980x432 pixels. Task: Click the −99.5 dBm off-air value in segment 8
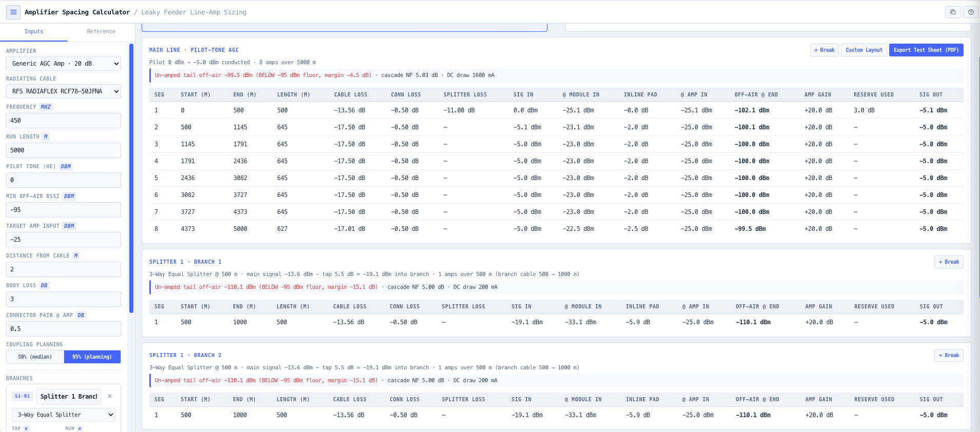[750, 229]
